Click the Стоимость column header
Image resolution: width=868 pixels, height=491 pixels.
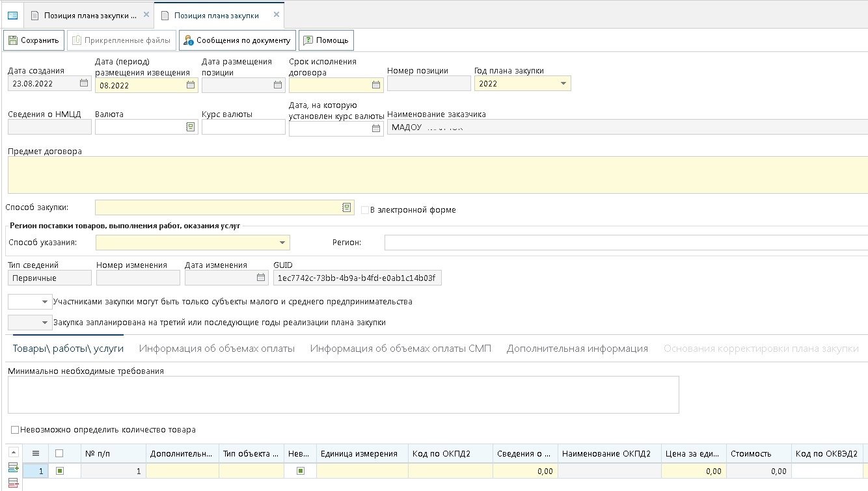(759, 453)
